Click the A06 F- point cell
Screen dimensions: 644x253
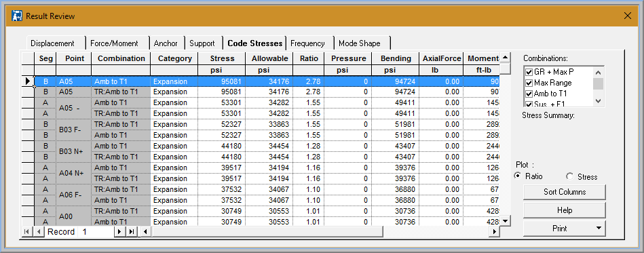[74, 195]
